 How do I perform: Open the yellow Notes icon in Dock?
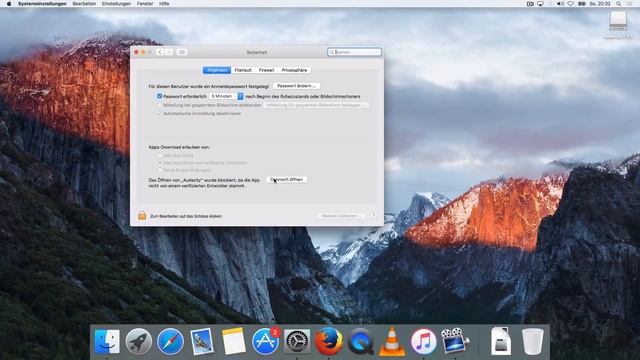coord(233,341)
